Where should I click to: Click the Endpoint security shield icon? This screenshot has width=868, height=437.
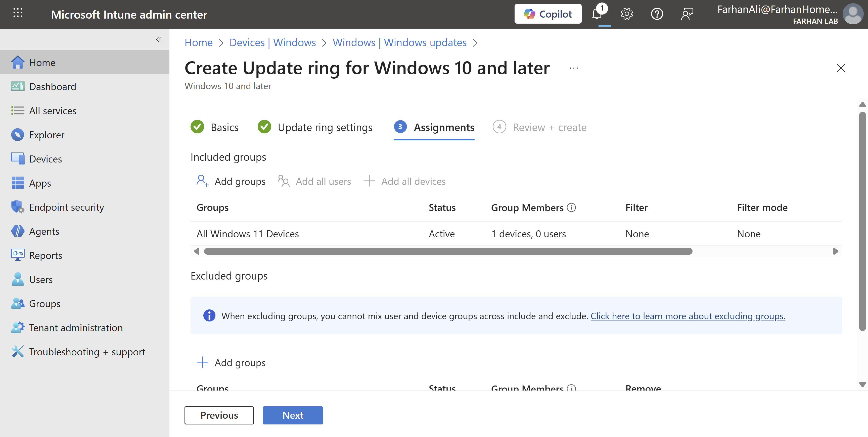[18, 207]
